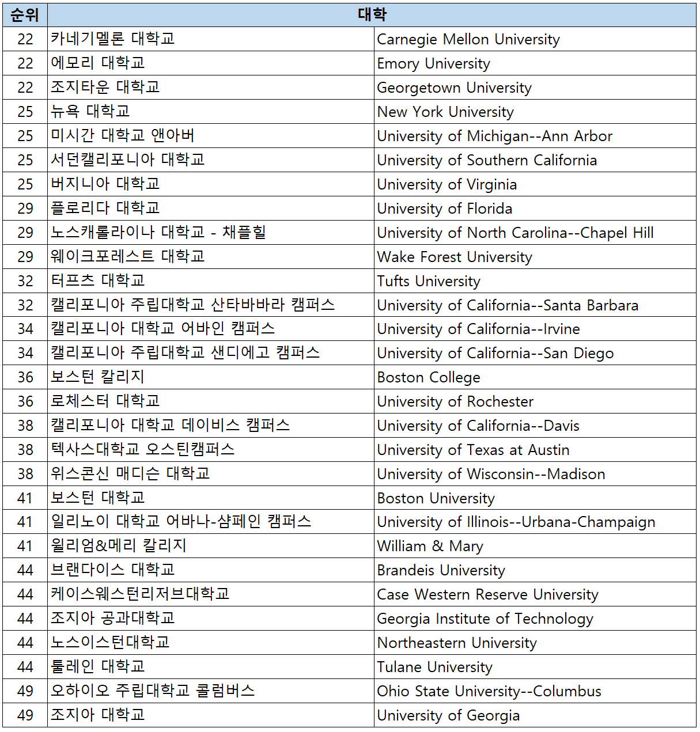This screenshot has width=700, height=732.
Task: Select the cell Carnegie Mellon University
Action: (535, 39)
